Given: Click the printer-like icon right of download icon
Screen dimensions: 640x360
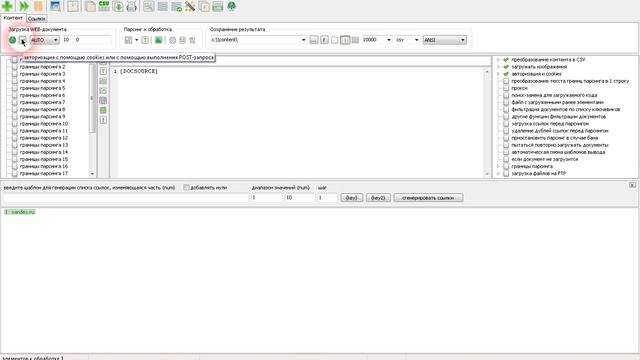Looking at the screenshot, I should (131, 6).
